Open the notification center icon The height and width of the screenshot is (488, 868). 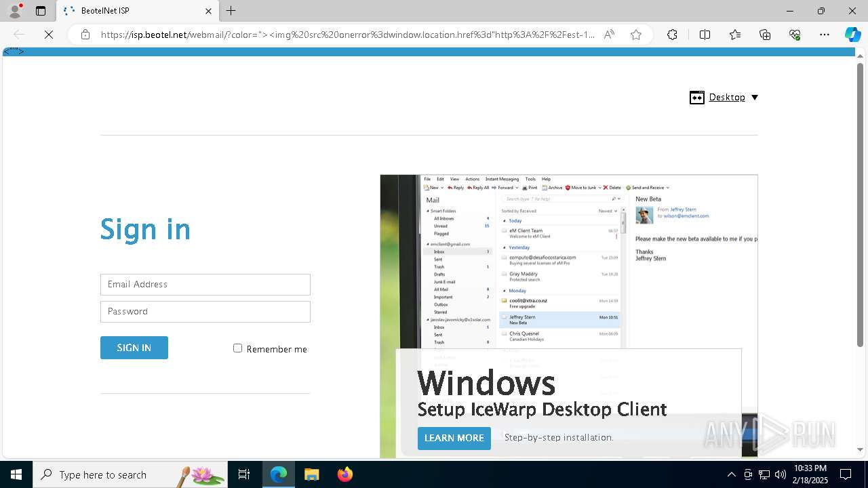pyautogui.click(x=846, y=474)
